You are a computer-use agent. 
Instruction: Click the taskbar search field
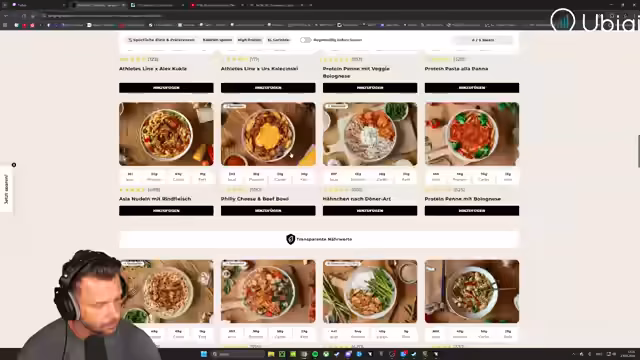coord(238,354)
